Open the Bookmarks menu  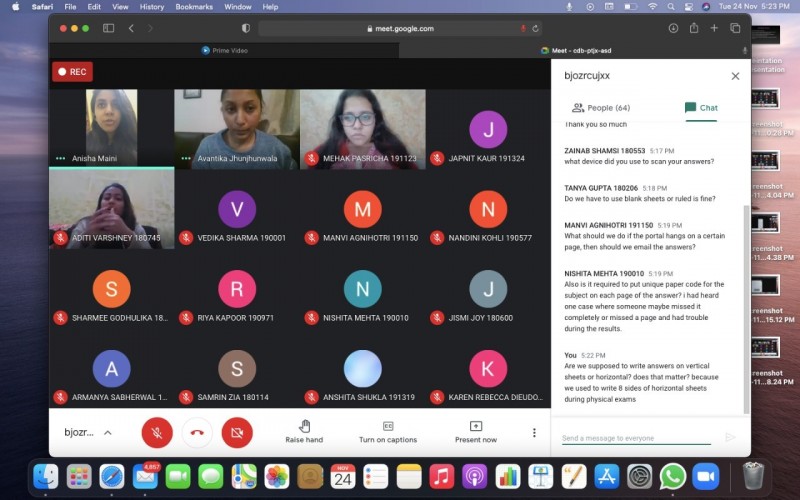[x=194, y=7]
